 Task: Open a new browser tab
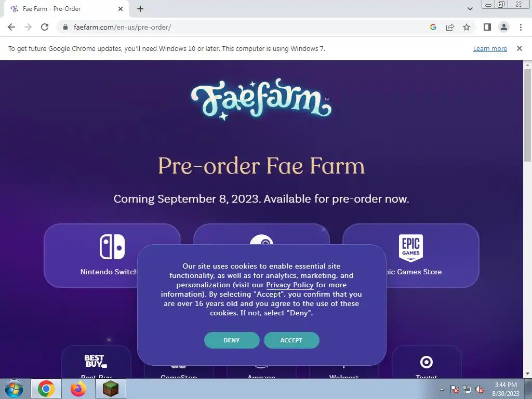click(140, 9)
